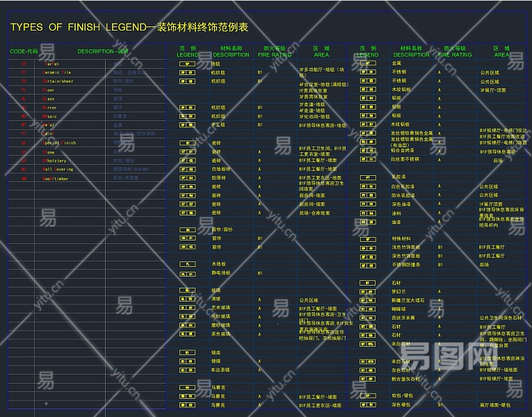
Task: Click the "GLass" description cell
Action: 49,99
